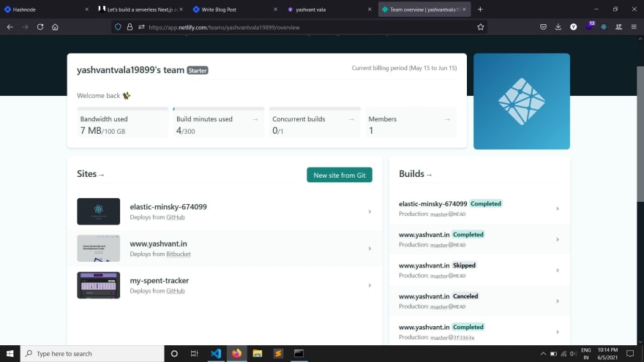Open terminal window from taskbar
This screenshot has height=362, width=644.
[x=299, y=353]
